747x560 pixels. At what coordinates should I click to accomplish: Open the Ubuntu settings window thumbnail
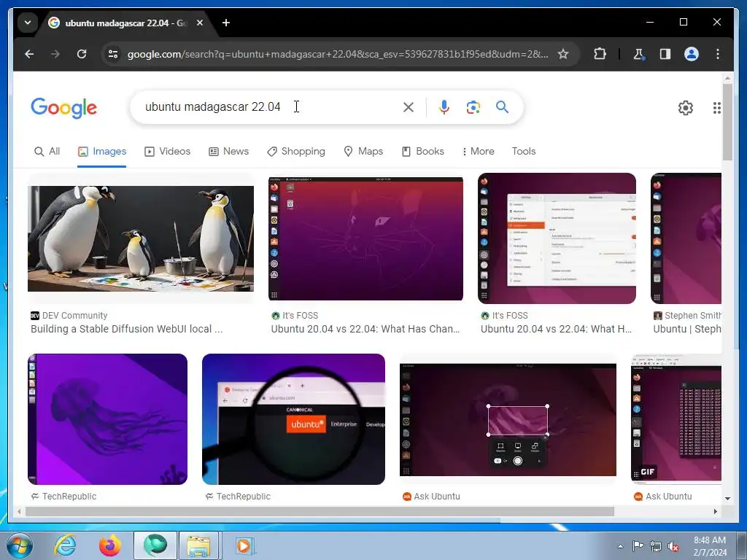coord(557,238)
